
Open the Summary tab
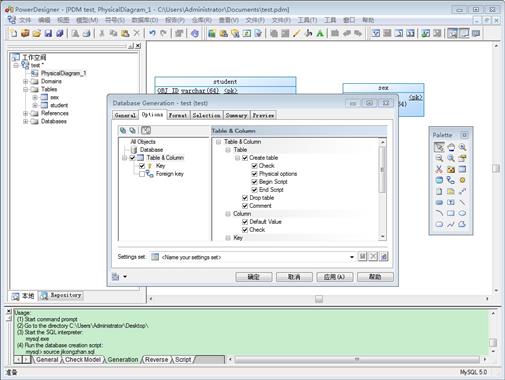point(236,115)
